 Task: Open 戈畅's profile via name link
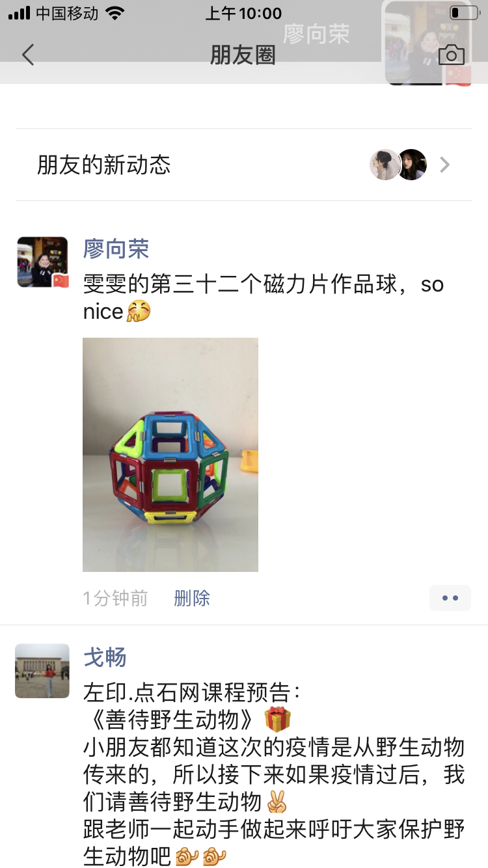click(x=105, y=657)
